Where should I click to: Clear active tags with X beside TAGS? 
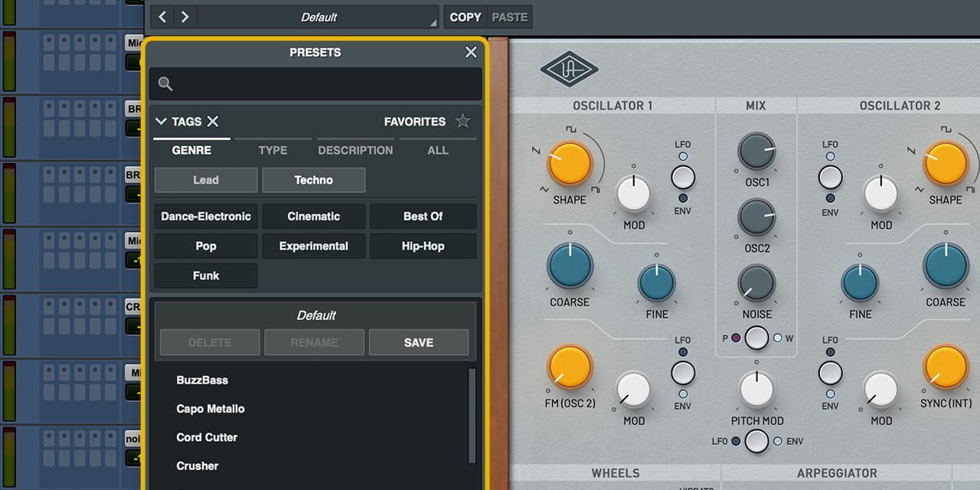click(213, 121)
